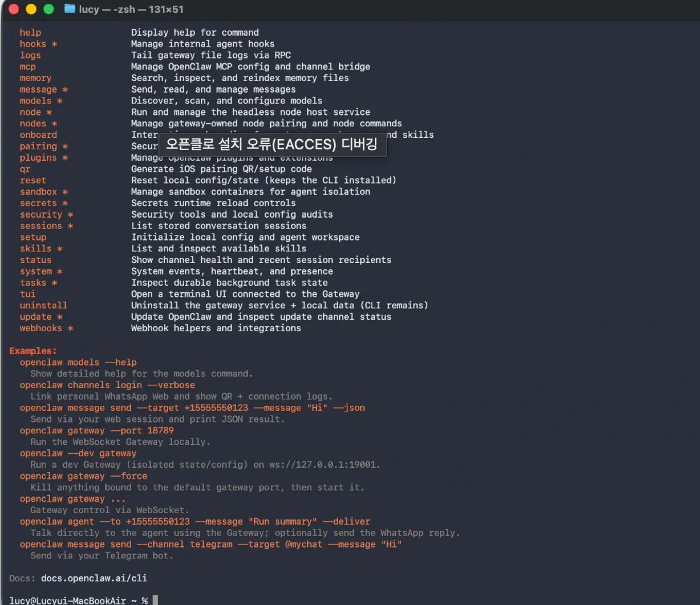Minimize the terminal using yellow button
Image resolution: width=700 pixels, height=605 pixels.
point(31,10)
